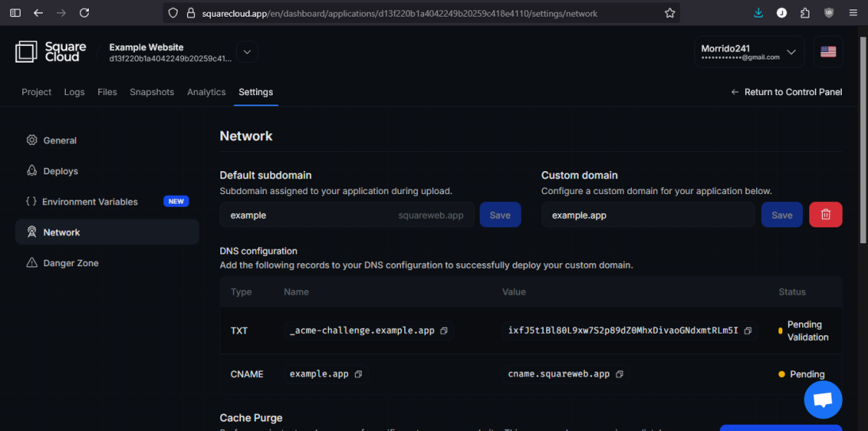
Task: Save the default subdomain
Action: click(x=500, y=215)
